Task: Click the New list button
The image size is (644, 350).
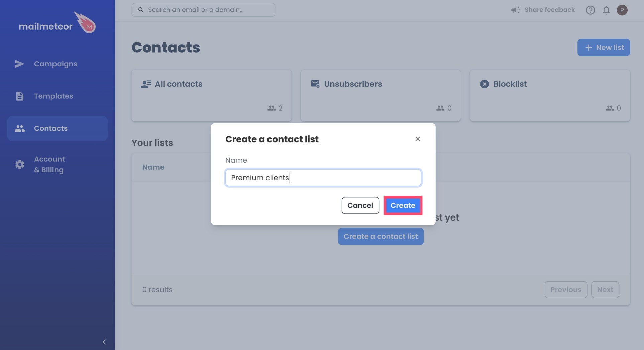Action: (603, 47)
